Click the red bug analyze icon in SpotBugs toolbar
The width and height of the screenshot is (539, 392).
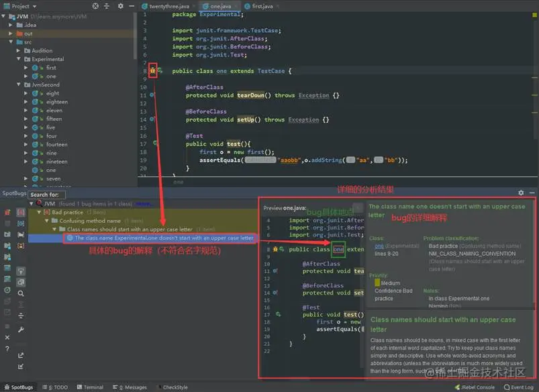coord(7,212)
